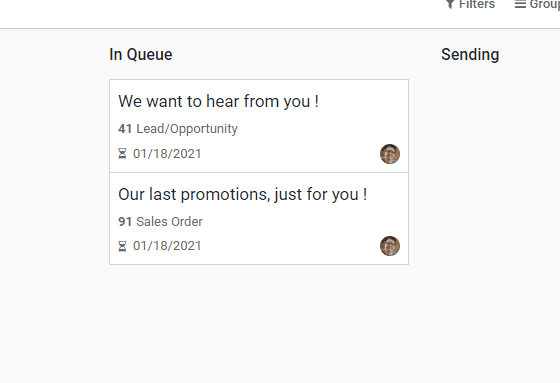
Task: Click the Group By lines icon
Action: pyautogui.click(x=520, y=4)
